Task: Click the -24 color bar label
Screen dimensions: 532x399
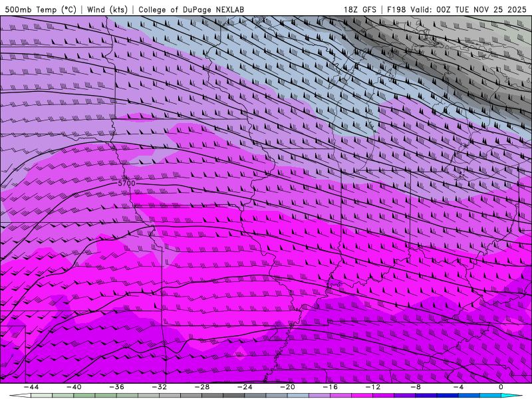Action: [245, 387]
